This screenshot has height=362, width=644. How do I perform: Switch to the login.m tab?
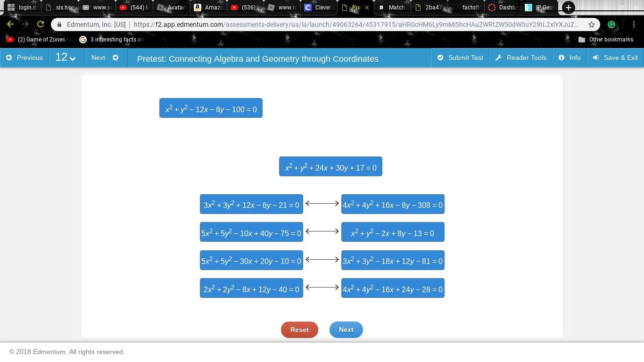point(22,8)
